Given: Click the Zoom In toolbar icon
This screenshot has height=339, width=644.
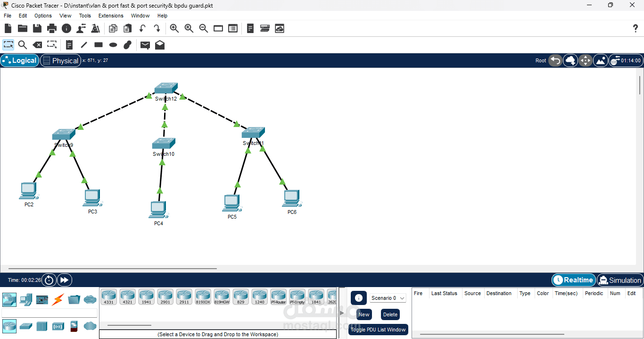Looking at the screenshot, I should (174, 28).
